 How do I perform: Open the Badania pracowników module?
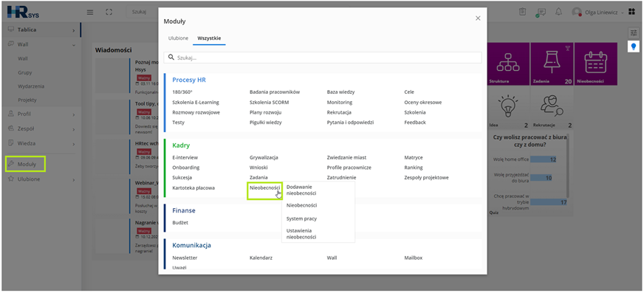[275, 92]
